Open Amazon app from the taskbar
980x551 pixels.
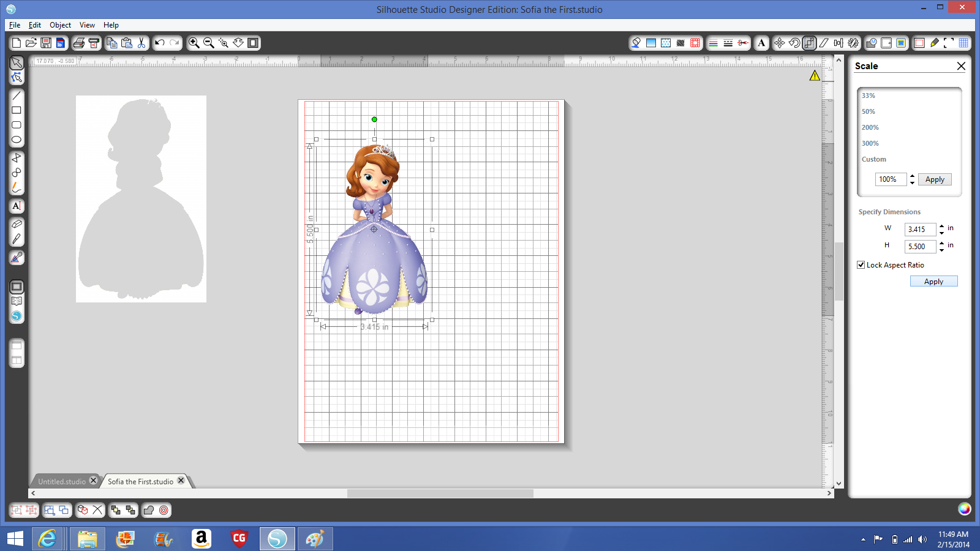coord(201,539)
